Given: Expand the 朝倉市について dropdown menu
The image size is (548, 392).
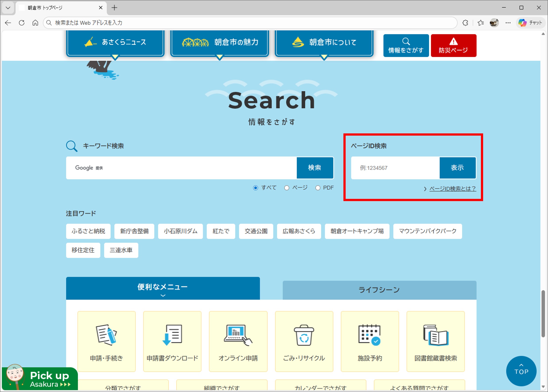Looking at the screenshot, I should [x=324, y=42].
